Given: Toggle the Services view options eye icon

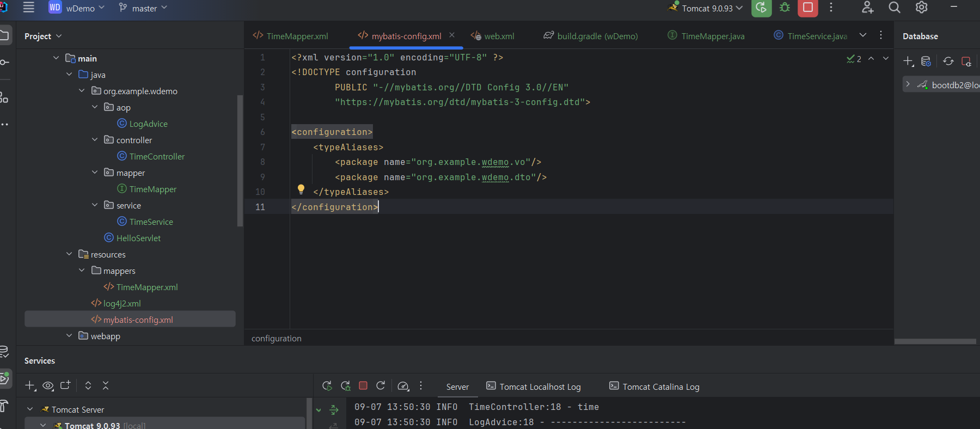Looking at the screenshot, I should click(48, 385).
